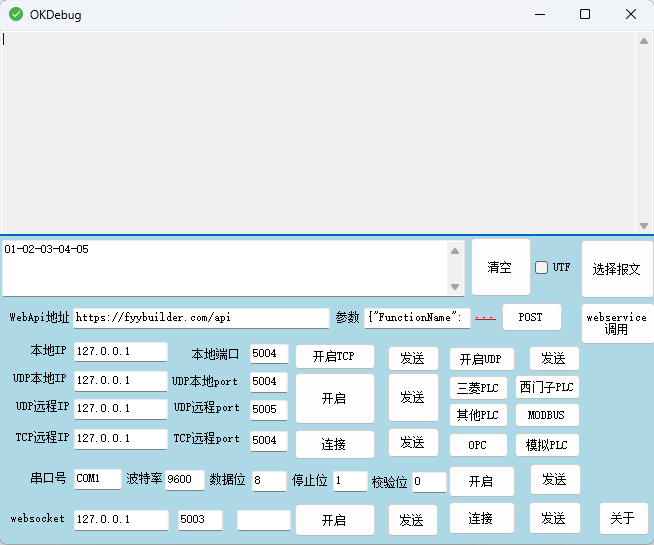The height and width of the screenshot is (545, 654).
Task: Click the 本地端口 5004 field
Action: (x=269, y=354)
